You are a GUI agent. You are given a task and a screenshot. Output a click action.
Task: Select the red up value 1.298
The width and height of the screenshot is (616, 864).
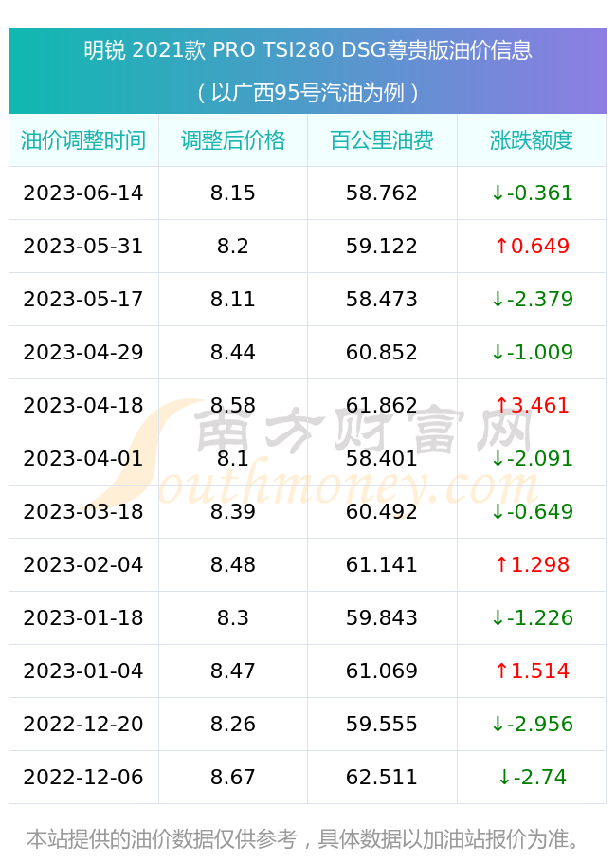[532, 565]
